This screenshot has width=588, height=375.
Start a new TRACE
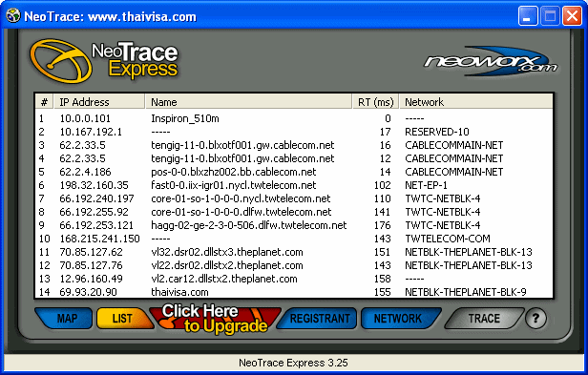(484, 319)
